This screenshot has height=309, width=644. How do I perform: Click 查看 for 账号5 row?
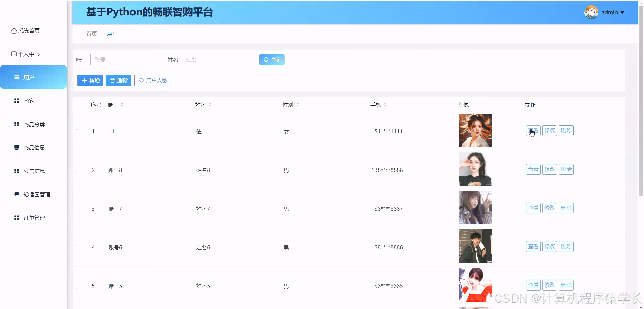coord(533,285)
